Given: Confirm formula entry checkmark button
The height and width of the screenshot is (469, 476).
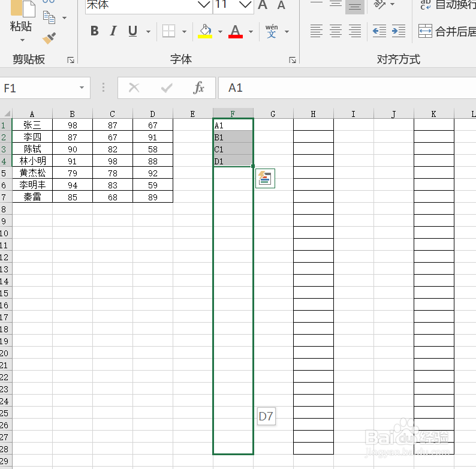Looking at the screenshot, I should click(x=167, y=88).
